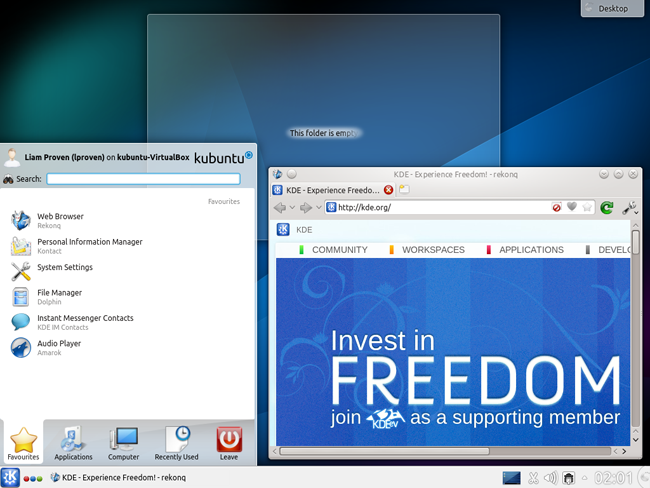Open Klipper scissors clipboard tray icon

coord(534,478)
